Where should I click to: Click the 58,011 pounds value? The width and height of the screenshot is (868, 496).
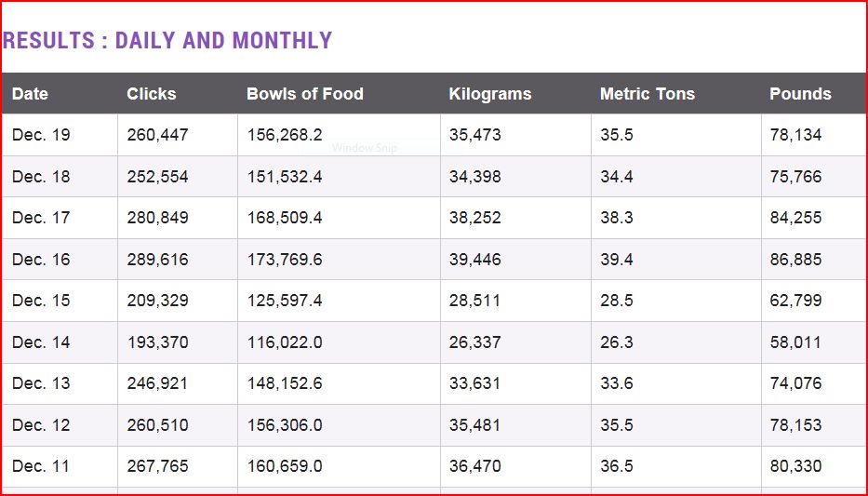(795, 342)
